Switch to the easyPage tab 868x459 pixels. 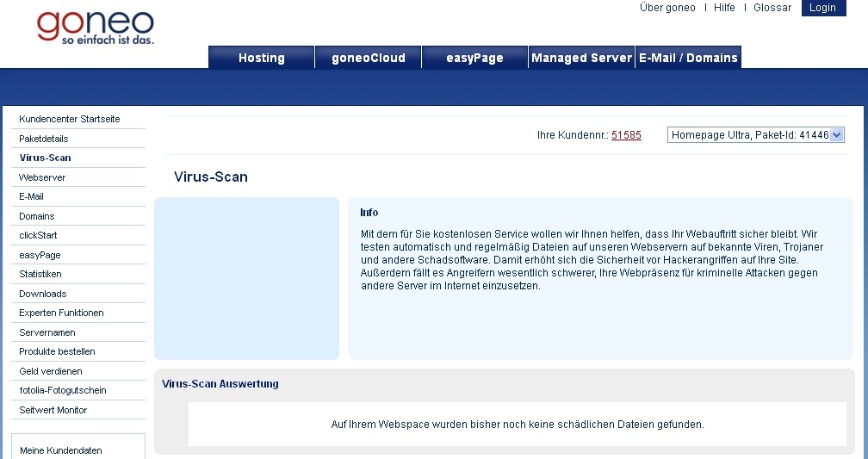click(475, 58)
